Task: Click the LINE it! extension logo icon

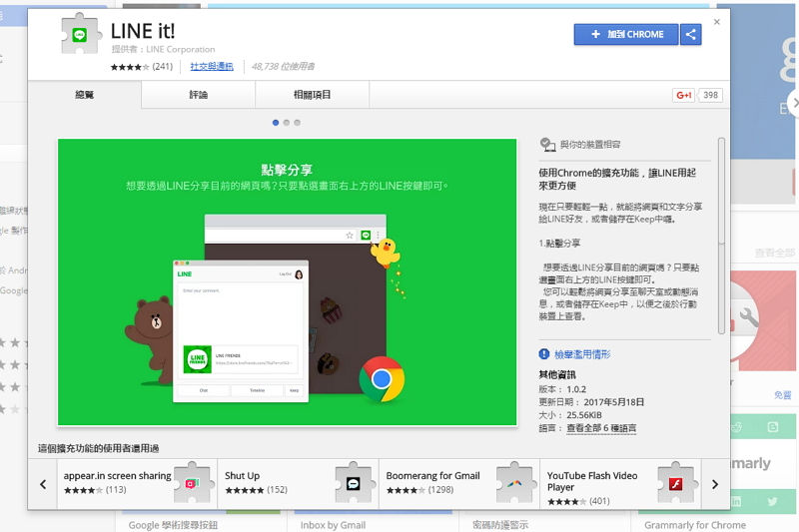Action: tap(78, 38)
